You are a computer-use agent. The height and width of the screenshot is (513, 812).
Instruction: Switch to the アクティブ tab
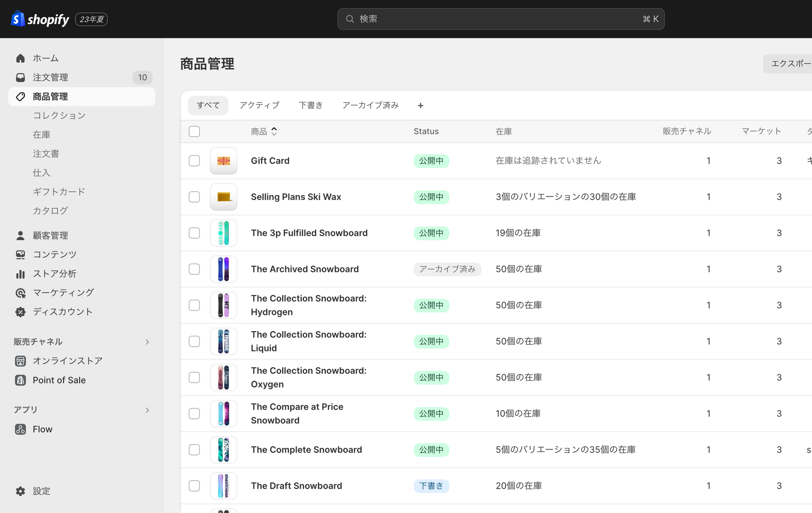click(259, 106)
